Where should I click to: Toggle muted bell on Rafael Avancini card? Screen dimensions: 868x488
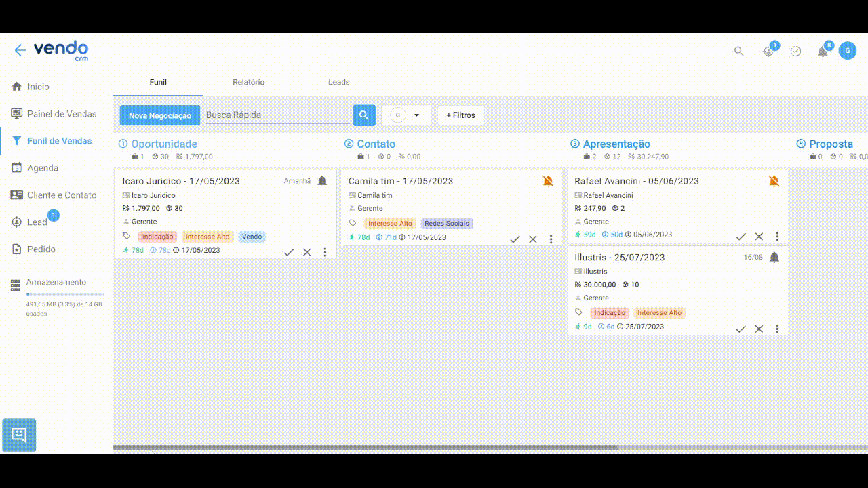[774, 181]
